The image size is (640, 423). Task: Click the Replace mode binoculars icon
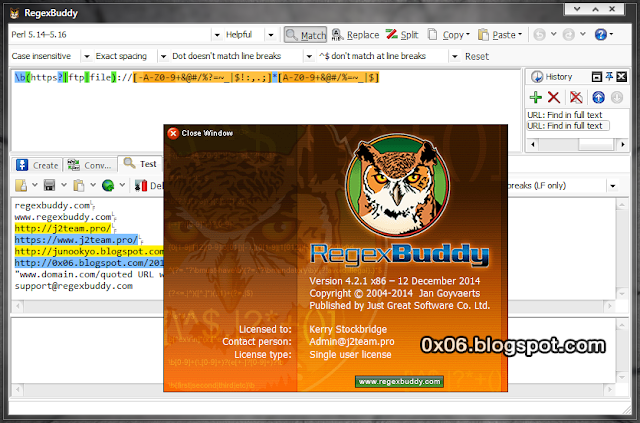click(337, 35)
